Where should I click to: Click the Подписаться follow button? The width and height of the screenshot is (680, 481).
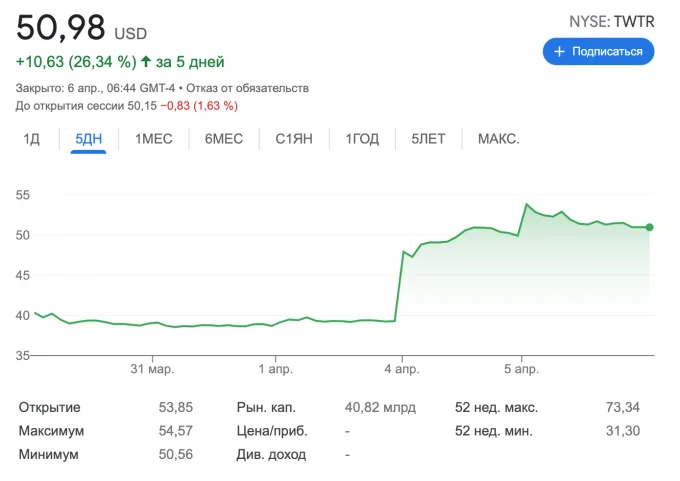pyautogui.click(x=598, y=52)
